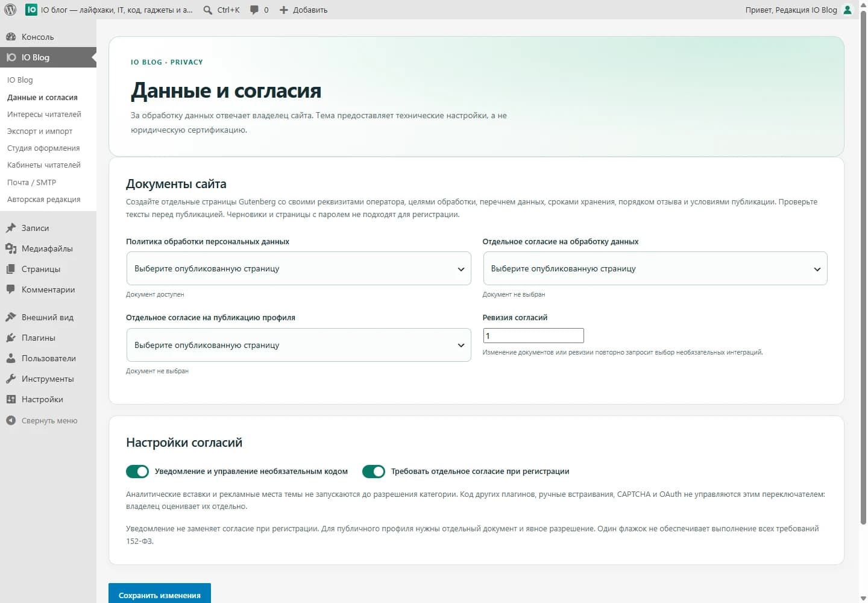Open Отдельное согласие на публикацию профиля dropdown
Image resolution: width=868 pixels, height=603 pixels.
click(x=298, y=345)
